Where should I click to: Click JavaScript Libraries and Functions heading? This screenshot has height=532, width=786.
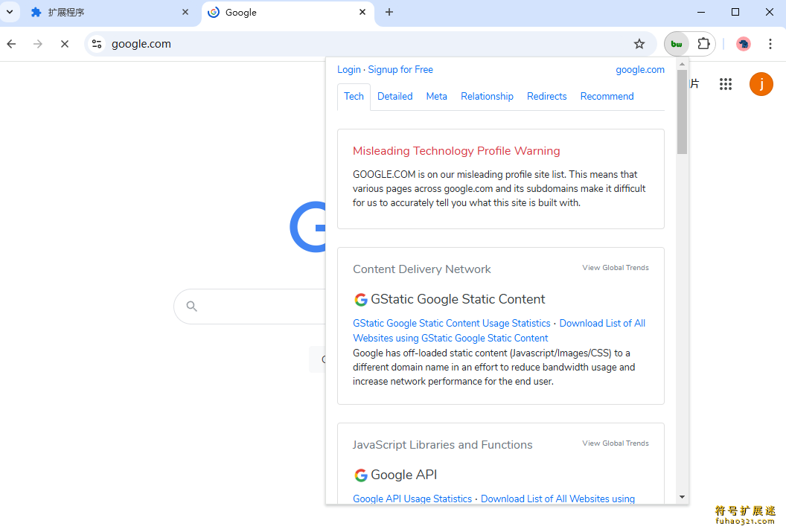coord(442,445)
